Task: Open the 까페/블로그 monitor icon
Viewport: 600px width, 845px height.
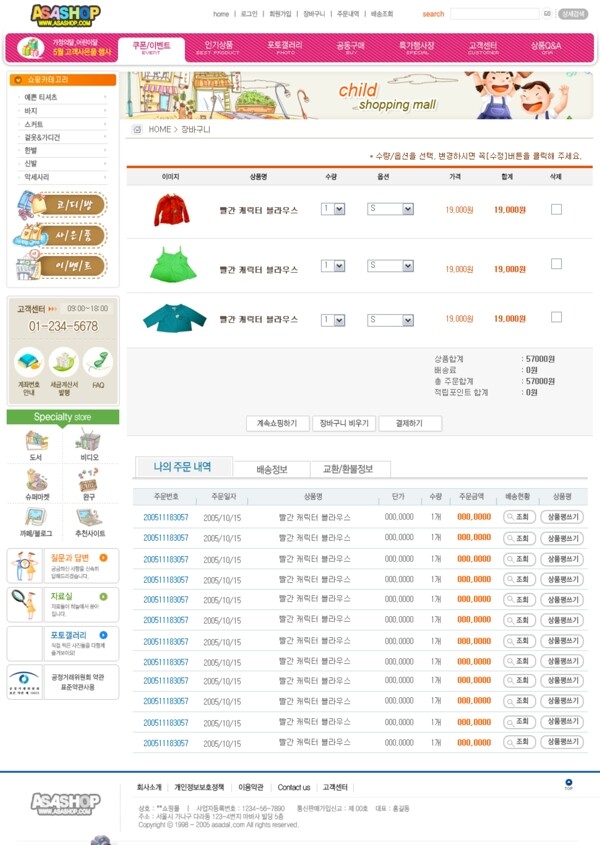Action: (x=36, y=517)
